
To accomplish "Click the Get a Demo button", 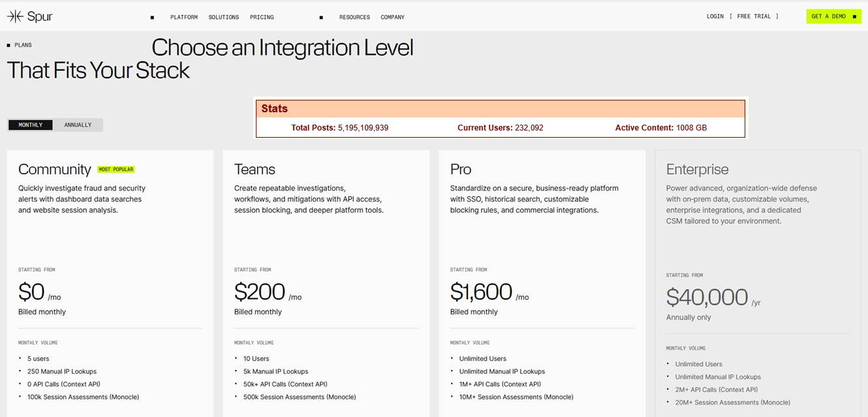I will (833, 16).
